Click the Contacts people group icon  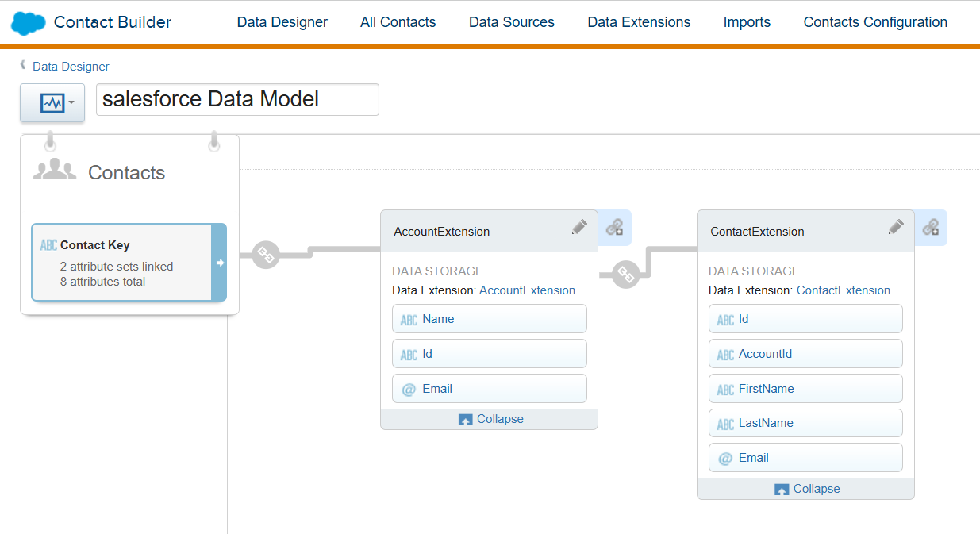[x=55, y=170]
